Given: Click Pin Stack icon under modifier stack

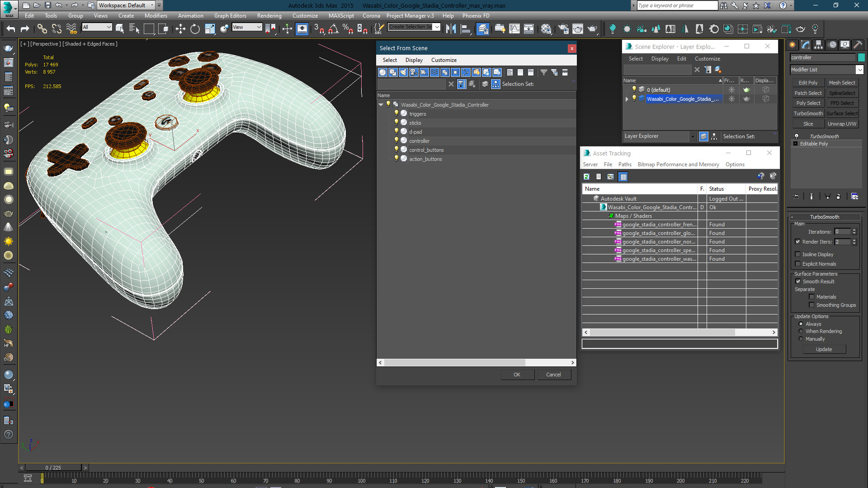Looking at the screenshot, I should coord(796,197).
